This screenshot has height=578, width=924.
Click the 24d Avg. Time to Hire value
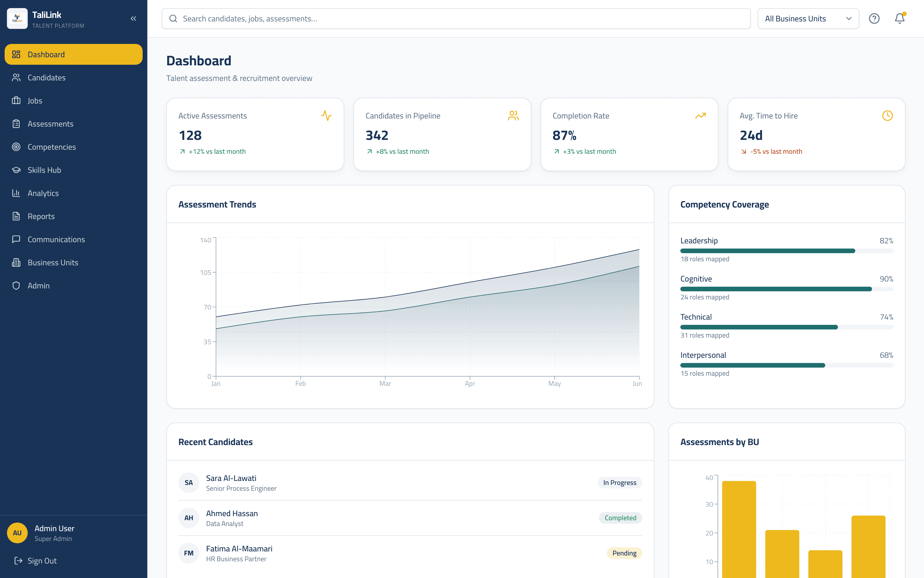(x=751, y=135)
